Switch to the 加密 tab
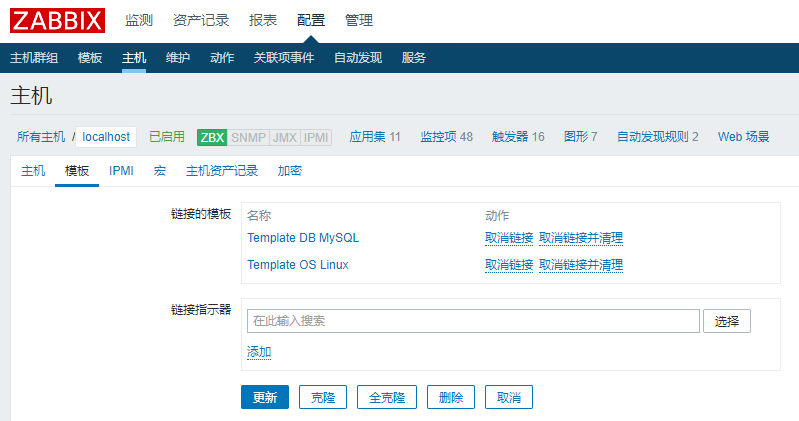Viewport: 799px width, 421px height. coord(290,171)
